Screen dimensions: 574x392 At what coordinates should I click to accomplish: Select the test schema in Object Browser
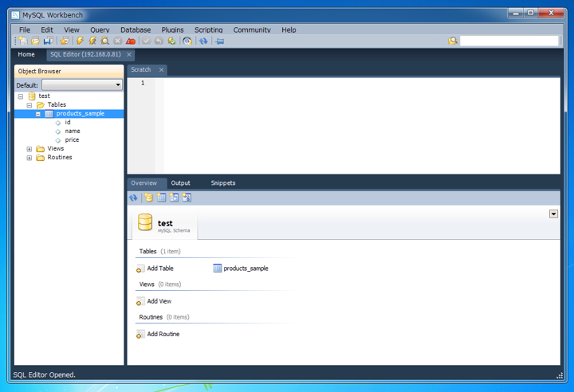tap(44, 96)
